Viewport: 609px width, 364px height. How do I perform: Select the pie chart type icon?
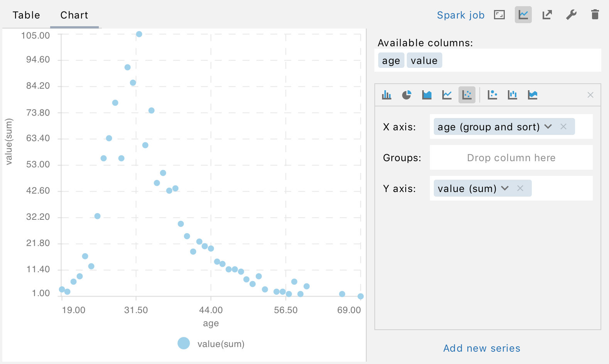pos(407,95)
